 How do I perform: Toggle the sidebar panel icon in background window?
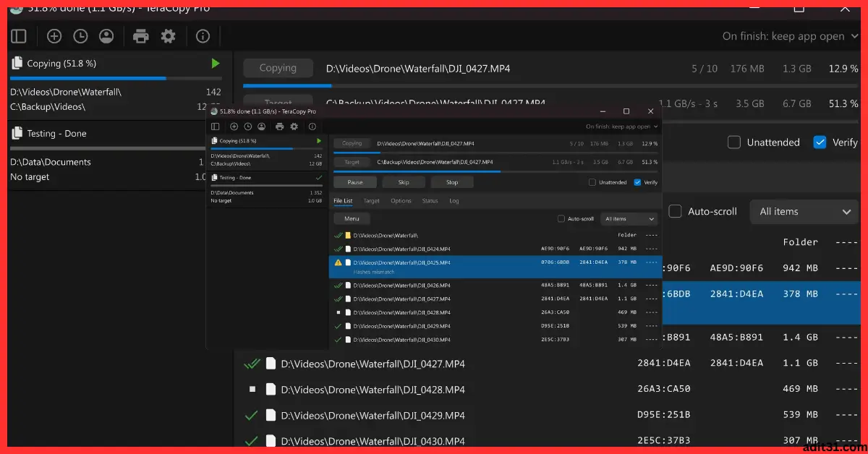(x=19, y=36)
